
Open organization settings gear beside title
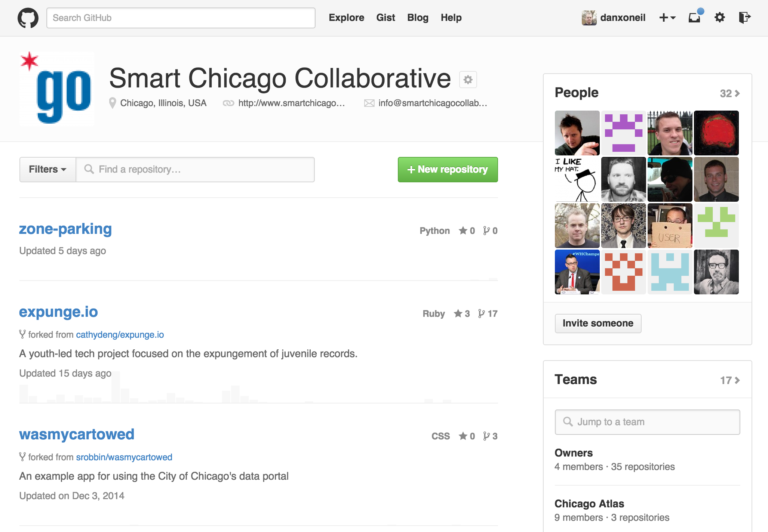[x=468, y=80]
